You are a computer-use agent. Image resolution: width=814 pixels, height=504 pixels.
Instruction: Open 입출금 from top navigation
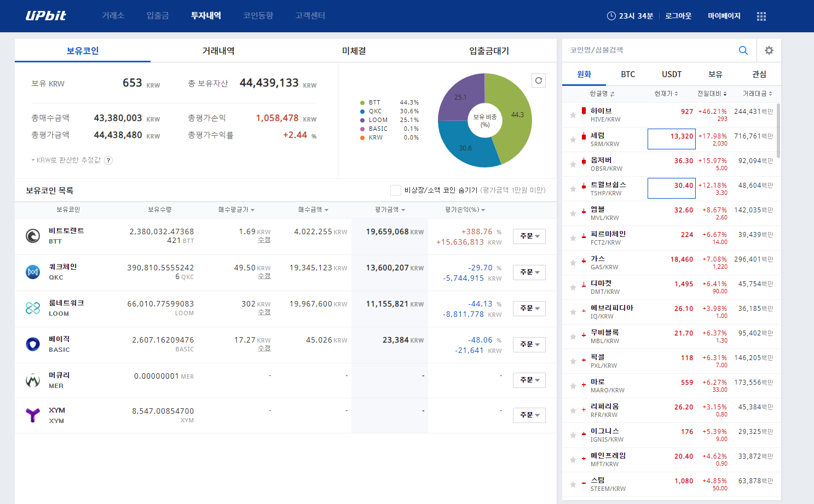point(158,16)
